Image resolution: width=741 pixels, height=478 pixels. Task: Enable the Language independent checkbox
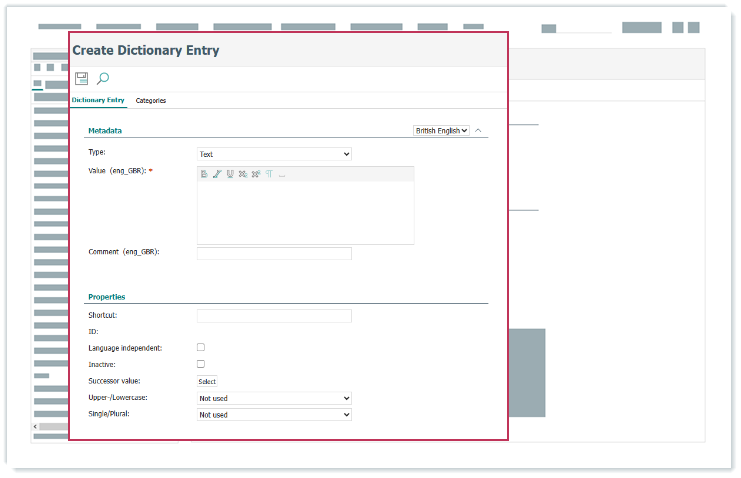point(201,347)
